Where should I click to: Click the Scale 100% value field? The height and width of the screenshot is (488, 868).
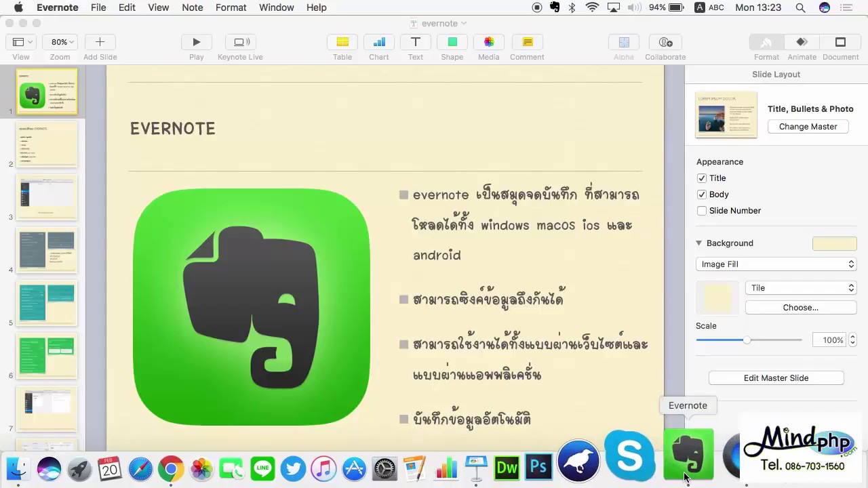tap(829, 340)
